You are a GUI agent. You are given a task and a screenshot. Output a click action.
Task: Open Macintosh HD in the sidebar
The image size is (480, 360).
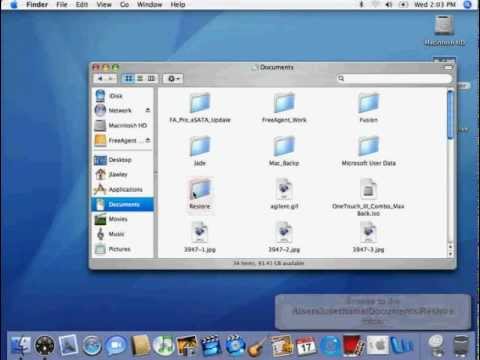click(x=123, y=125)
